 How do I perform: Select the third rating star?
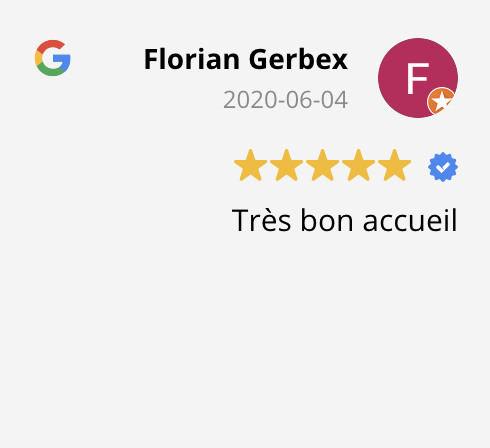(322, 165)
